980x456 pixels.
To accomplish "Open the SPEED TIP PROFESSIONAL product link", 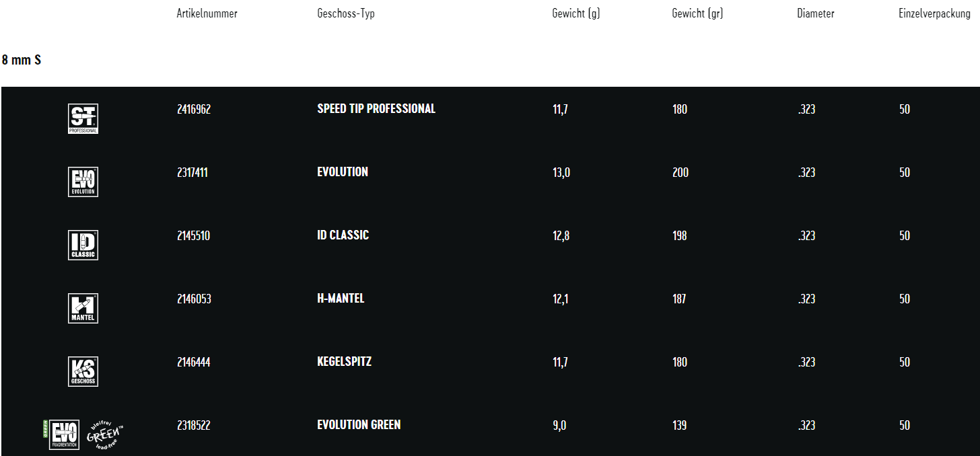I will [x=376, y=109].
